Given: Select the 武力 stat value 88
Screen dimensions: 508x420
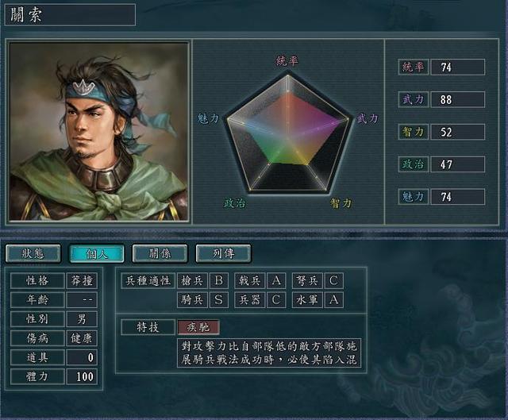Looking at the screenshot, I should click(457, 99).
